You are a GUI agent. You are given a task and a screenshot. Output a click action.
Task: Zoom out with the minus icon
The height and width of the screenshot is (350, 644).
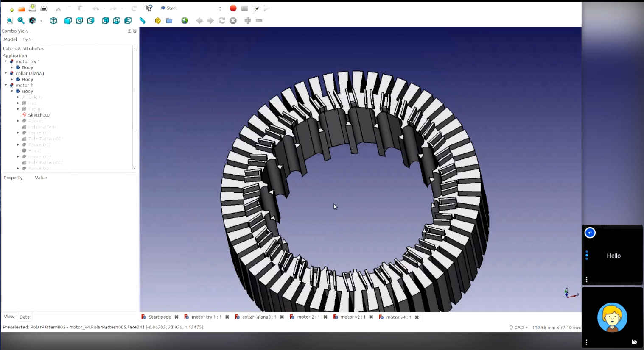(259, 20)
